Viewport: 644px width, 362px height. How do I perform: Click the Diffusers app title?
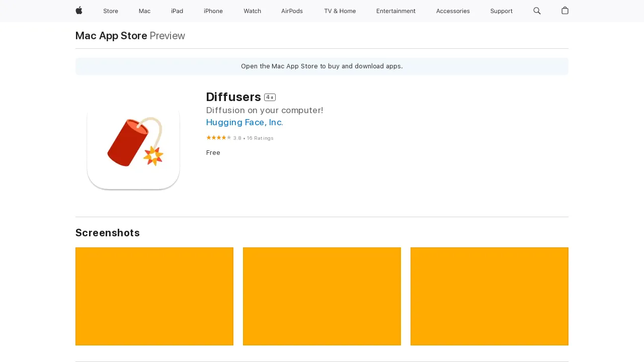(x=233, y=97)
